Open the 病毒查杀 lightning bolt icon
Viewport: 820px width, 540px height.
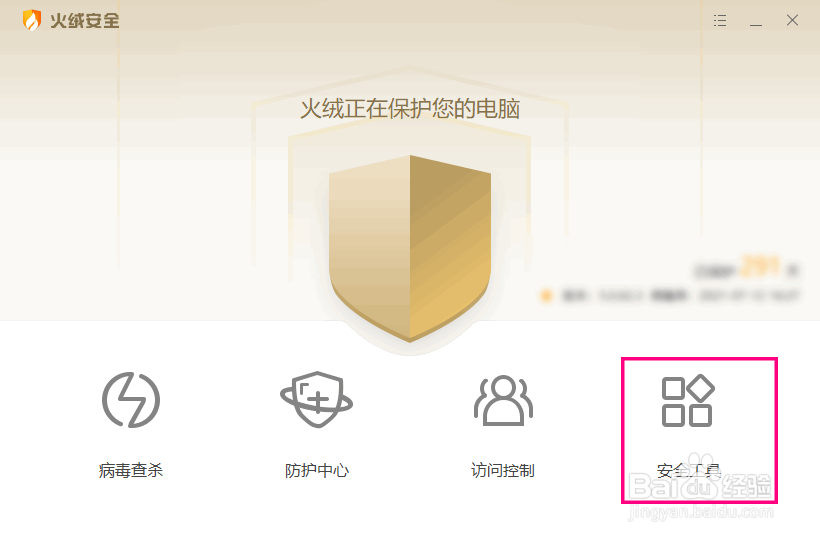(x=131, y=400)
